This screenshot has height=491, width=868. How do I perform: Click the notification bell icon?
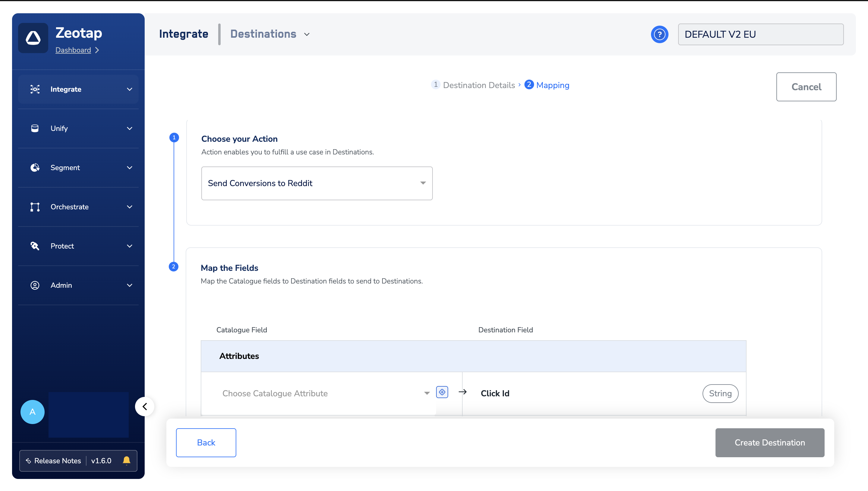(x=126, y=460)
